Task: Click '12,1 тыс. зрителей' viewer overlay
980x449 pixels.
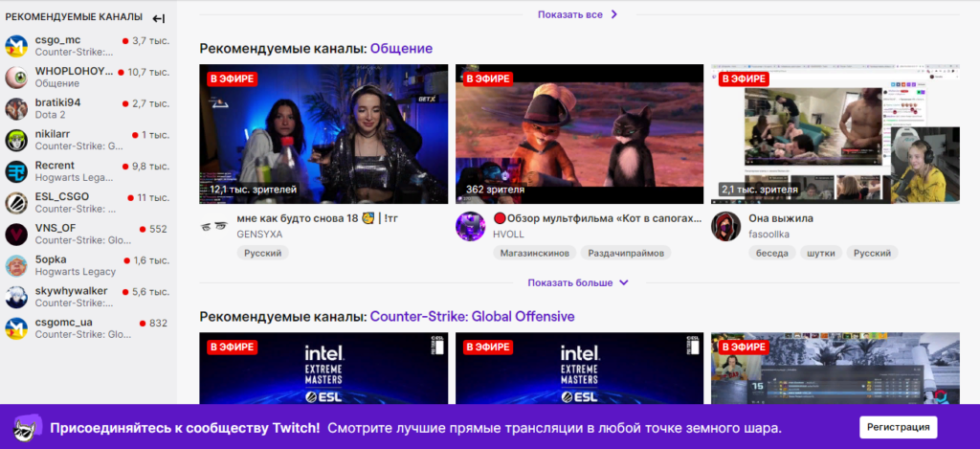Action: [253, 189]
